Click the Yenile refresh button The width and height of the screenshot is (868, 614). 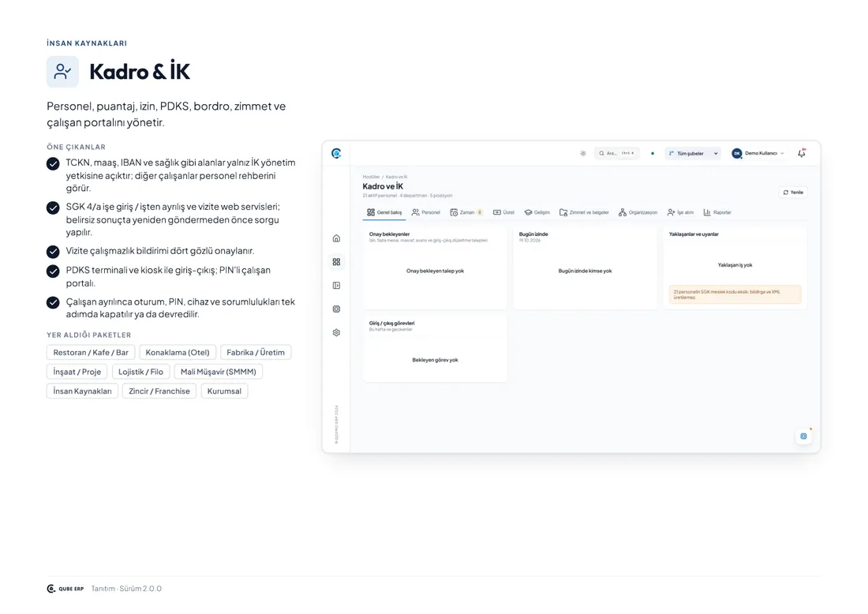point(793,192)
